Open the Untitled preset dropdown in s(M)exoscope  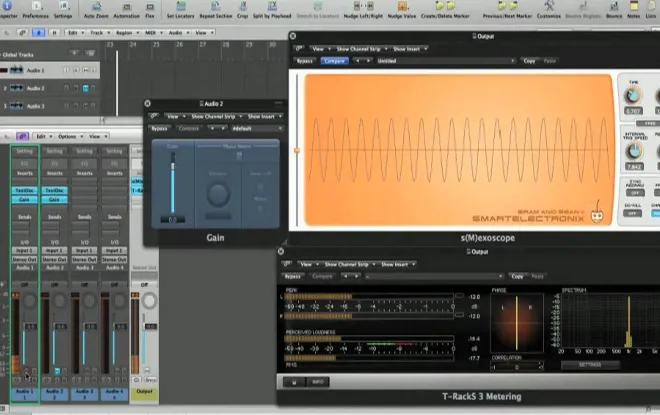446,61
